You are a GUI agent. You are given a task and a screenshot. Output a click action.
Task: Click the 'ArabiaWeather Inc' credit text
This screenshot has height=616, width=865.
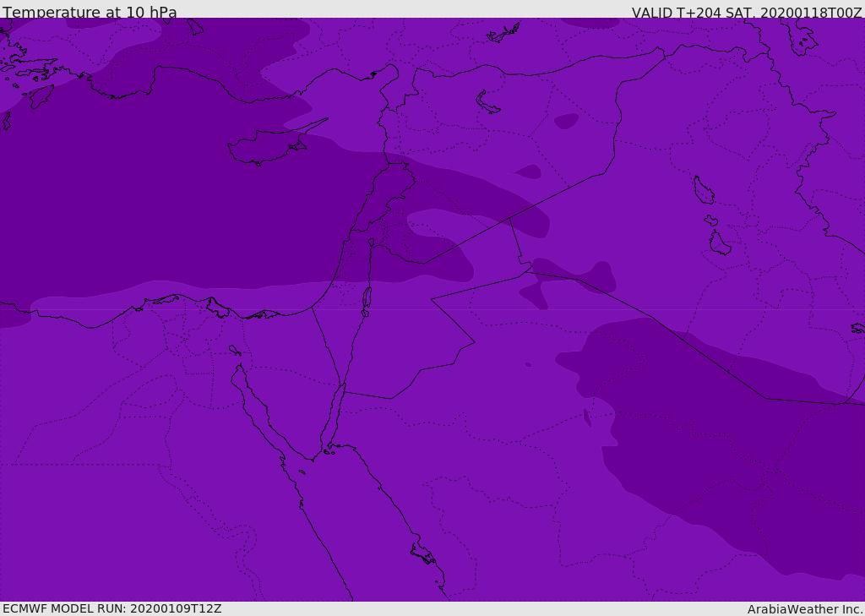tap(804, 609)
